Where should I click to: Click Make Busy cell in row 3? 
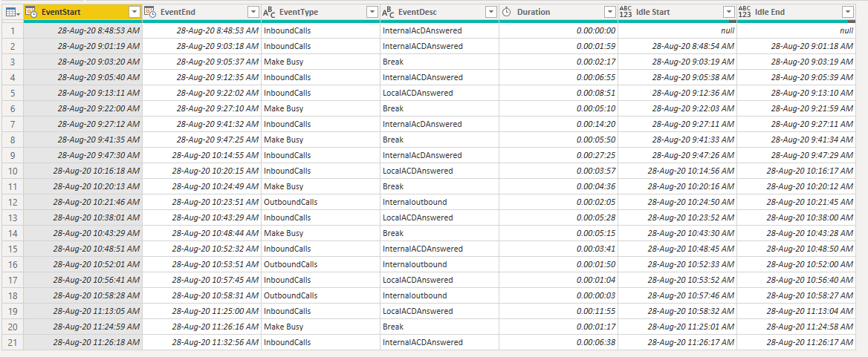tap(320, 62)
